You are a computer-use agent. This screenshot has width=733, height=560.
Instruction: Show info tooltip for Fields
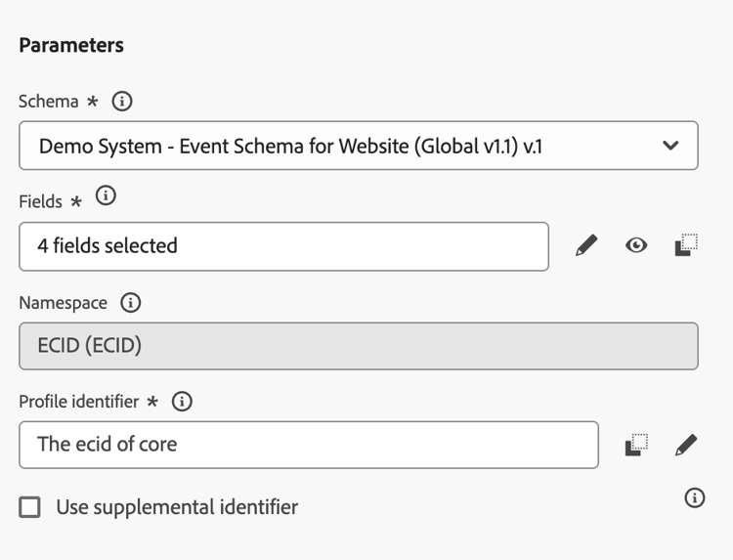tap(106, 196)
